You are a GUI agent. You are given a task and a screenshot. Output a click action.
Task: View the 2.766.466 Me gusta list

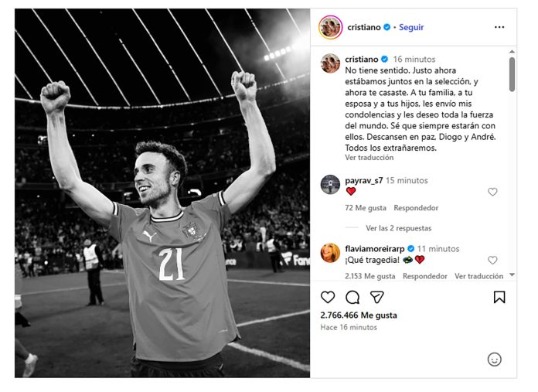coord(359,315)
